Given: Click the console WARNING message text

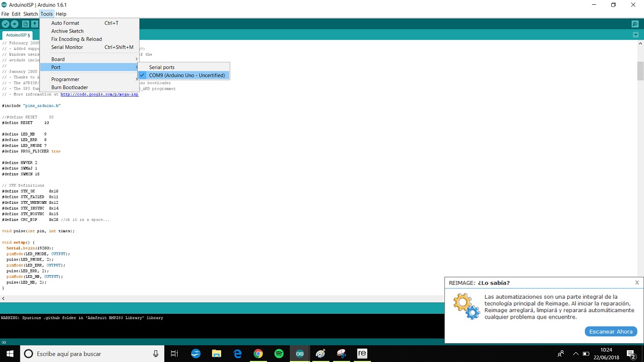Looking at the screenshot, I should pos(82,318).
